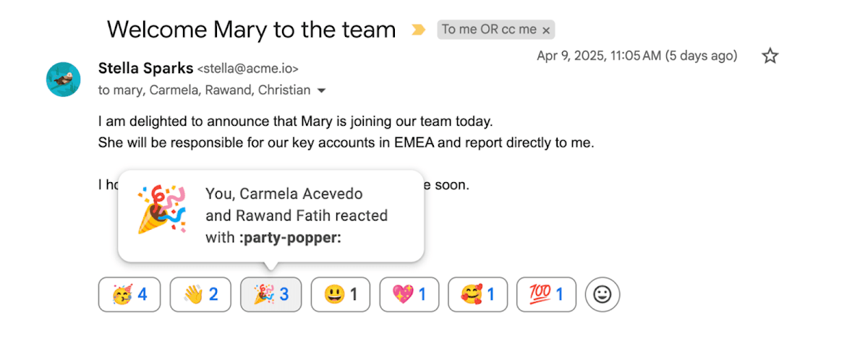Open the add emoji reaction picker
The image size is (868, 347).
pos(602,294)
